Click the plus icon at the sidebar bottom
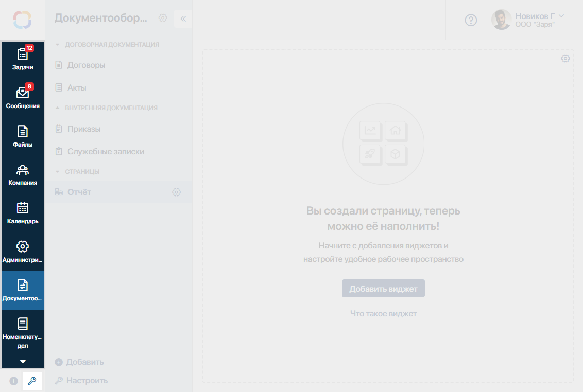 click(x=14, y=381)
